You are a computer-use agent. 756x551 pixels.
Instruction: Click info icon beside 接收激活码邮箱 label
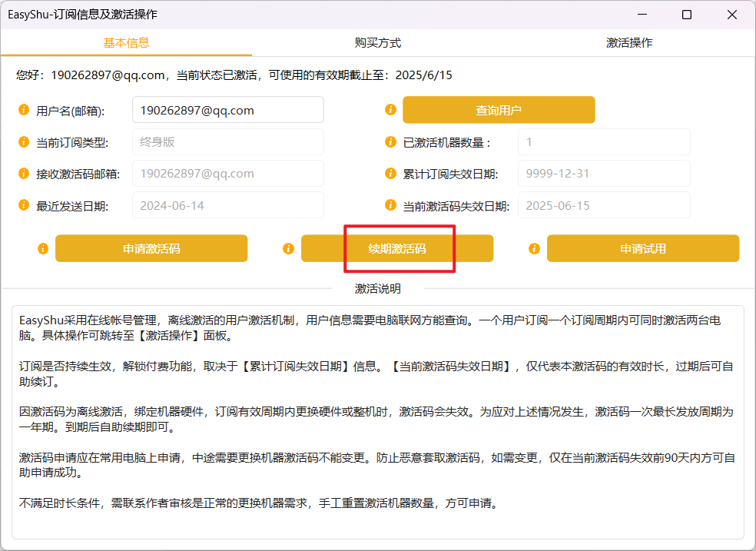click(24, 173)
